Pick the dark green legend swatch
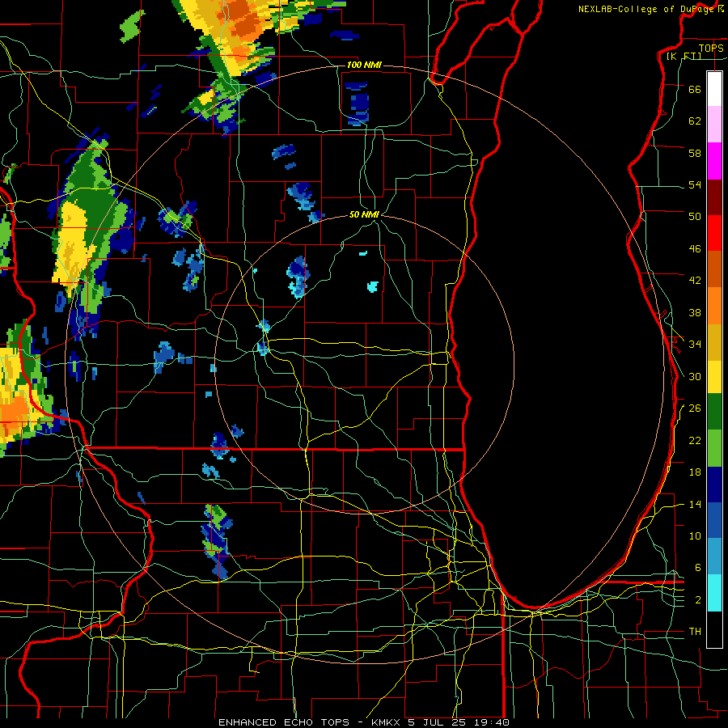The width and height of the screenshot is (728, 728). coord(714,412)
